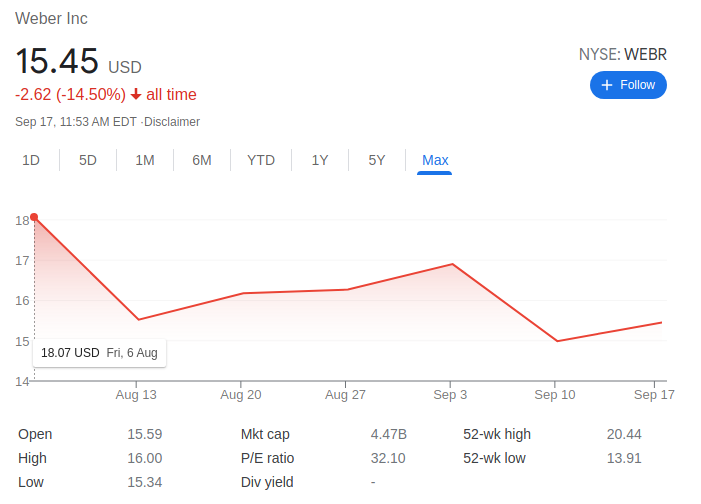The image size is (701, 504).
Task: Click the 52-wk low value 13.91
Action: click(x=624, y=458)
